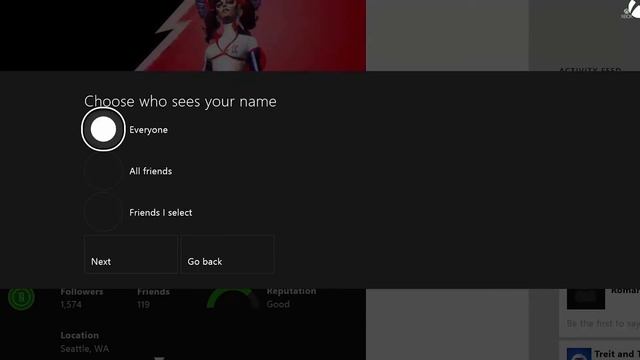The height and width of the screenshot is (360, 640).
Task: Click the green gamerscore badge icon
Action: (21, 298)
